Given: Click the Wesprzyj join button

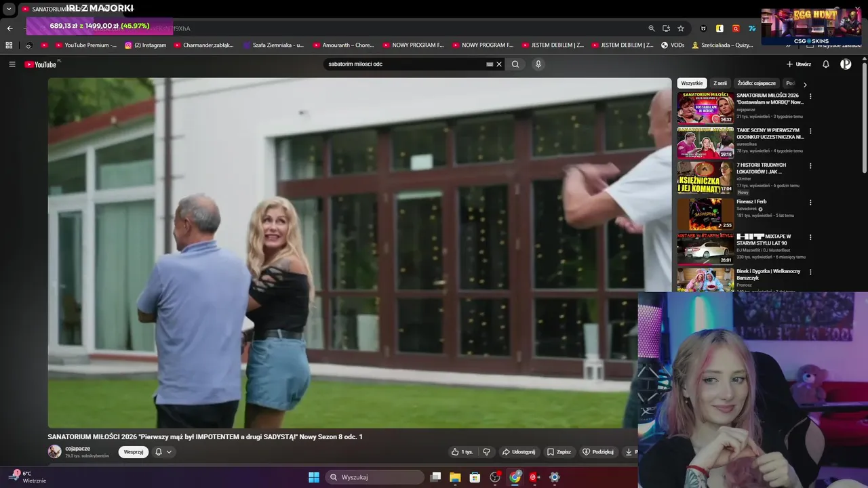Looking at the screenshot, I should pyautogui.click(x=134, y=452).
